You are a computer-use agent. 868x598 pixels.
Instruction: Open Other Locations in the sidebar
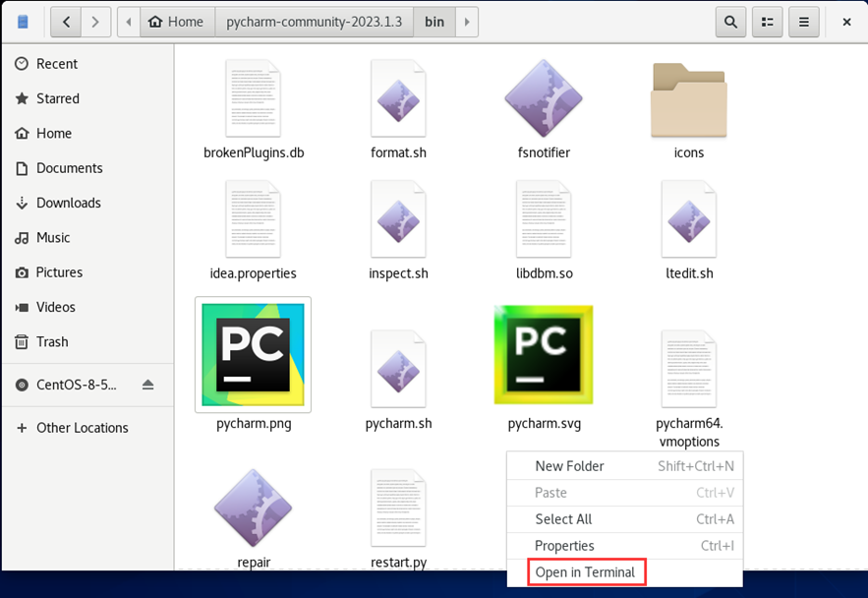(87, 428)
